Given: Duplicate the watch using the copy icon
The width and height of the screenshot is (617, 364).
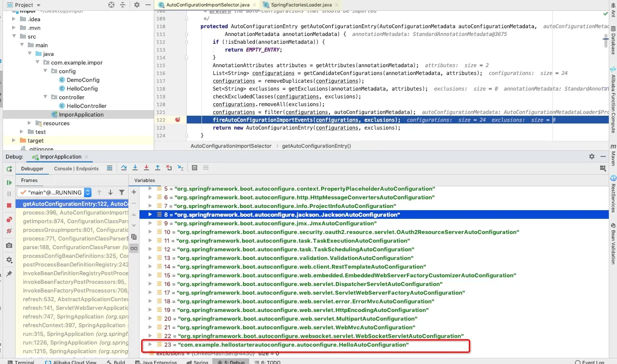Looking at the screenshot, I should click(134, 237).
